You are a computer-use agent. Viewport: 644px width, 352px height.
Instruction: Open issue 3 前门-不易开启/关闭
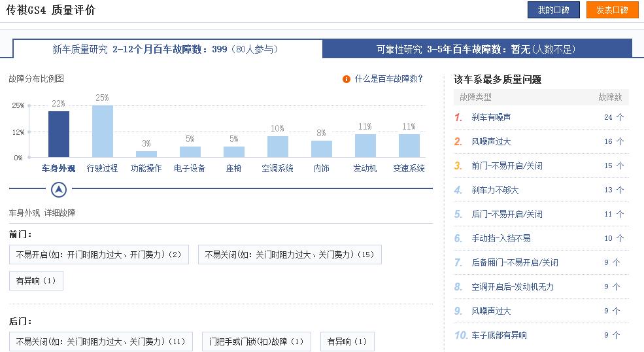pyautogui.click(x=507, y=166)
